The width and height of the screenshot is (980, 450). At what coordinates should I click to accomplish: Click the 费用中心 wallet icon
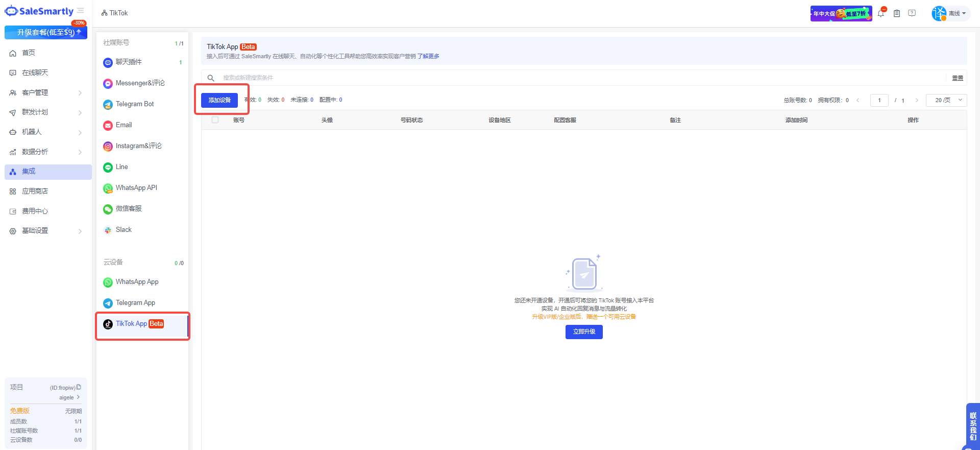[13, 211]
